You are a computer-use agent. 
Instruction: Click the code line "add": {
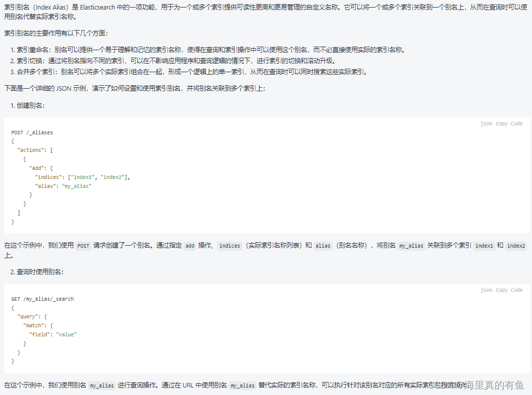[41, 168]
